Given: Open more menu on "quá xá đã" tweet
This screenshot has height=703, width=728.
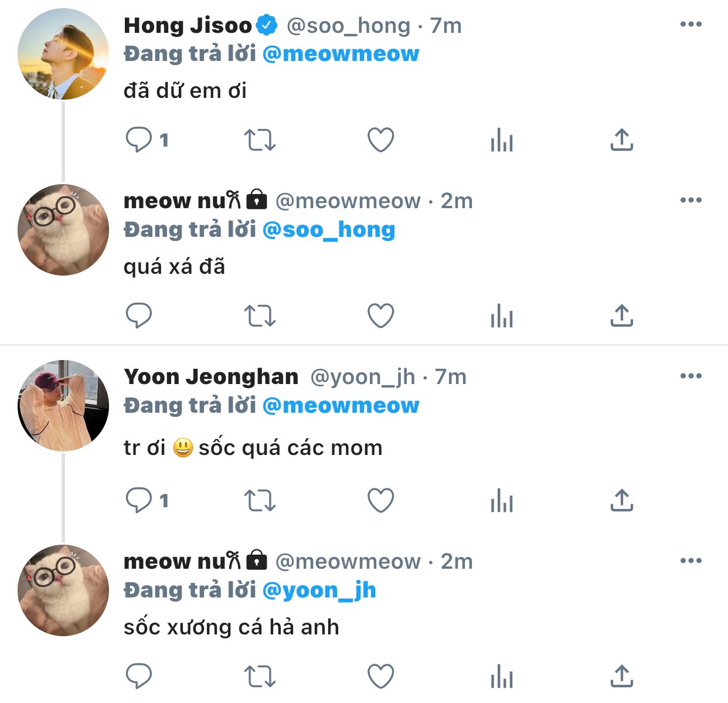Looking at the screenshot, I should click(x=691, y=201).
